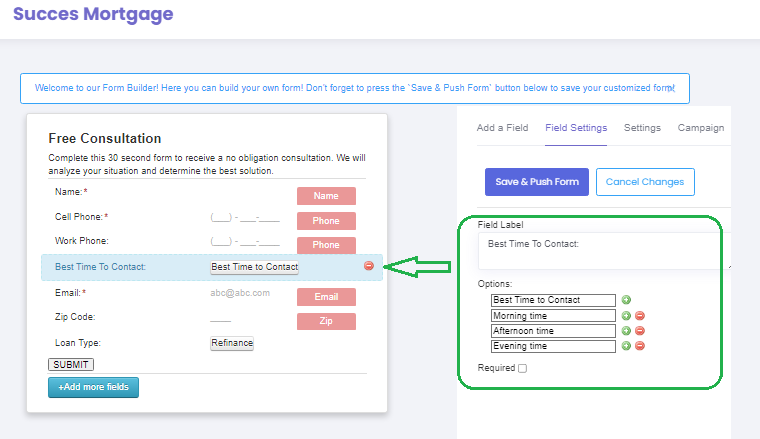Switch to the Add a Field tab

coord(502,128)
